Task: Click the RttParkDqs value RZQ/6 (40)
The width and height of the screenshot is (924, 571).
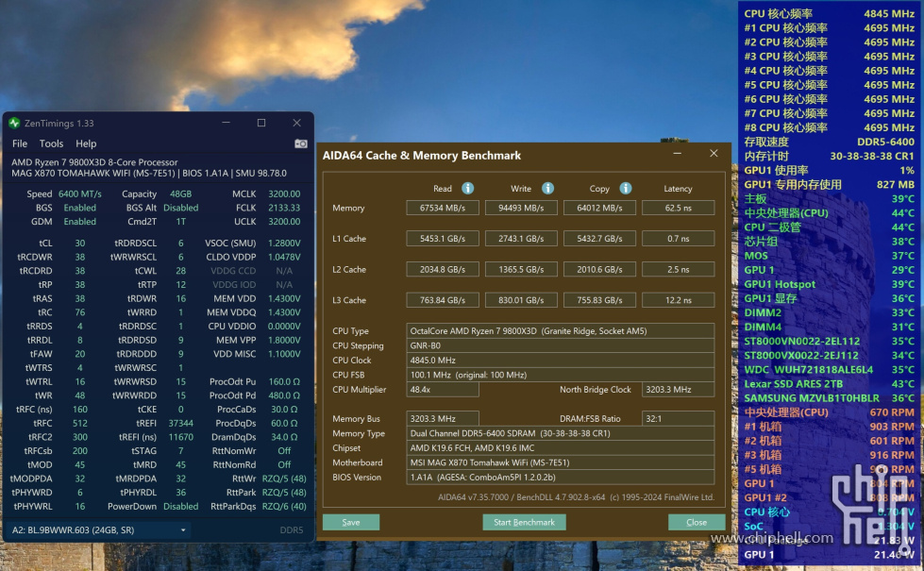Action: point(284,506)
